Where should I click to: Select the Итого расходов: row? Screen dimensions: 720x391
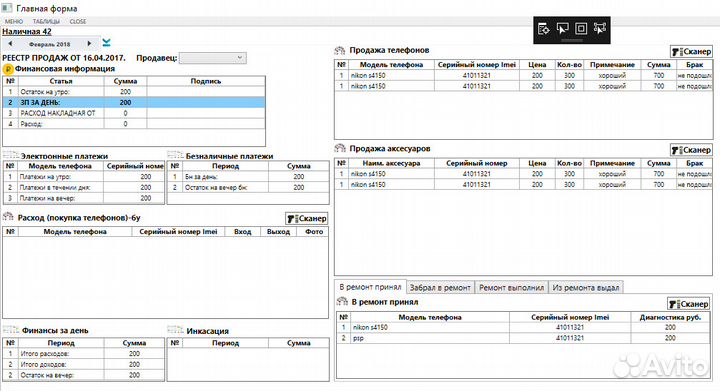[84, 354]
